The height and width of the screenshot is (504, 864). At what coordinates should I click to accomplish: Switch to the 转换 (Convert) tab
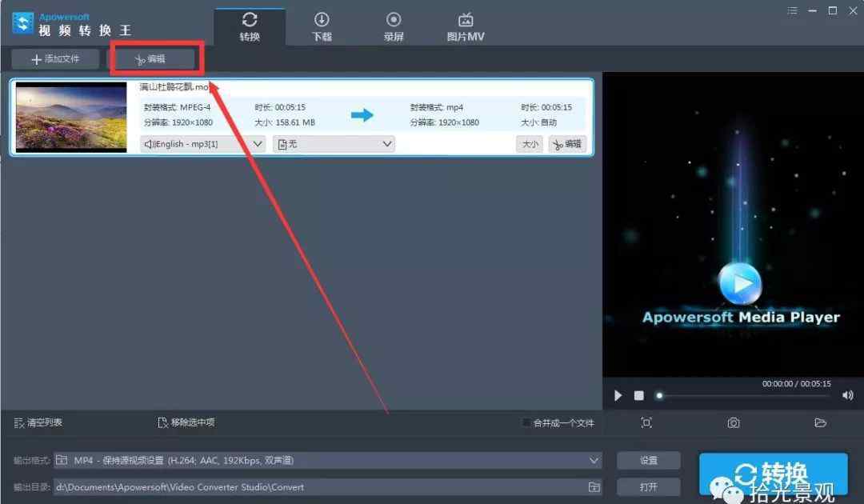point(250,27)
